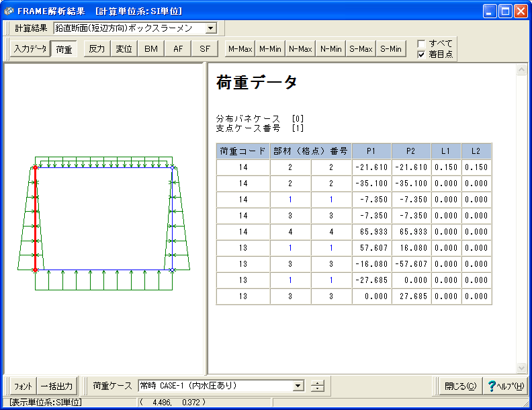Screen dimensions: 532x410
Task: Select the P1 cell showing -35.100
Action: [371, 183]
